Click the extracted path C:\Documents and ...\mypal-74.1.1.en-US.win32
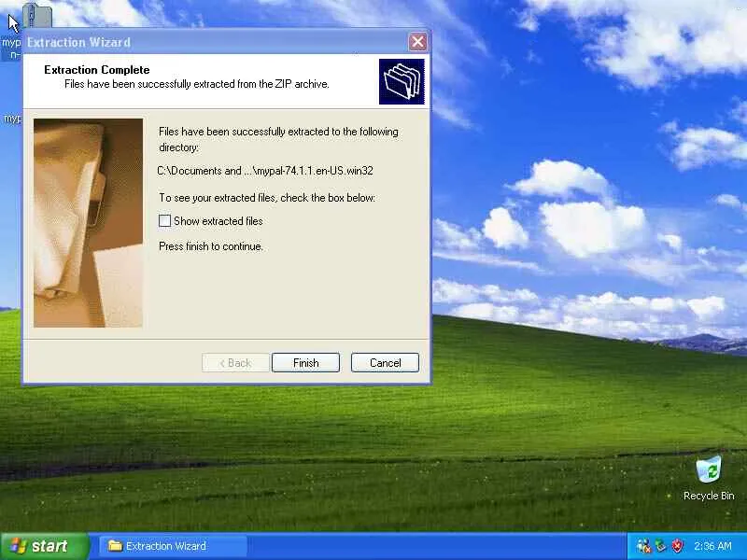Image resolution: width=747 pixels, height=560 pixels. click(x=265, y=171)
